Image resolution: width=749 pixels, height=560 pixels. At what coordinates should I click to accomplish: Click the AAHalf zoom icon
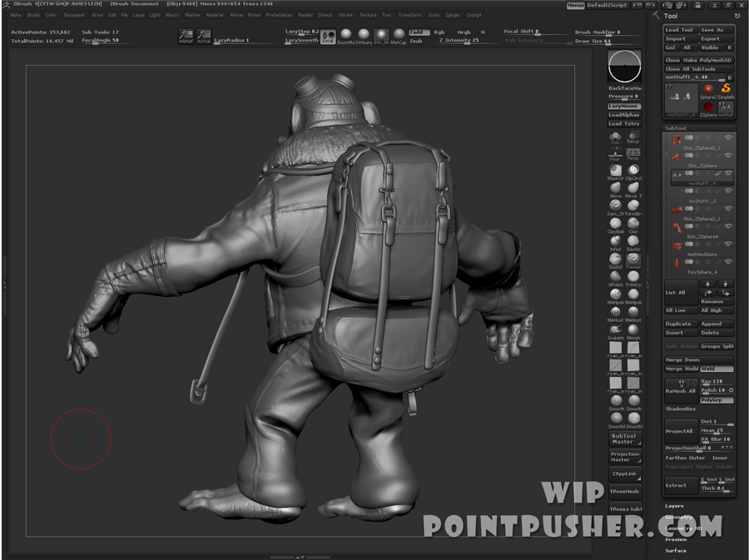tap(186, 37)
